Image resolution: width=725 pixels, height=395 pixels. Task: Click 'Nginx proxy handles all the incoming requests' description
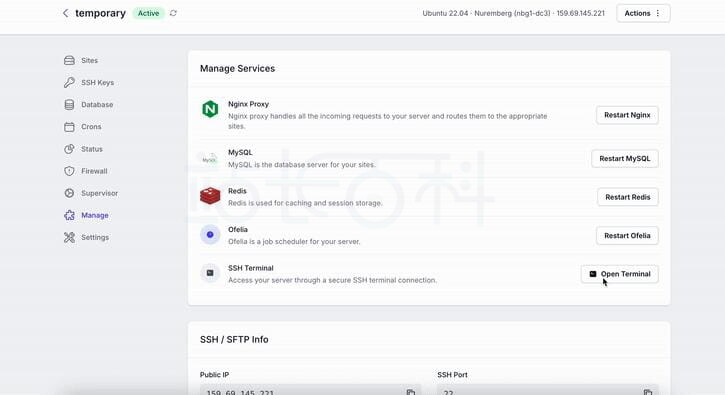click(x=387, y=121)
